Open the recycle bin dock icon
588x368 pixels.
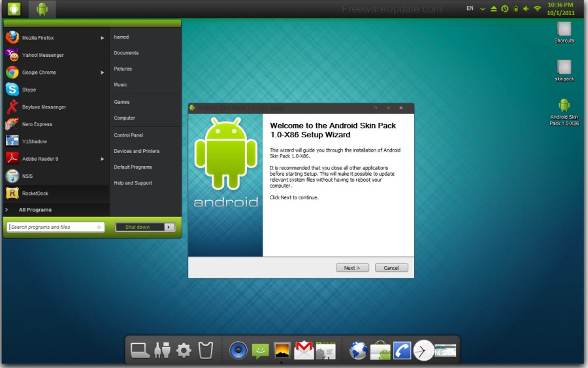pyautogui.click(x=206, y=350)
